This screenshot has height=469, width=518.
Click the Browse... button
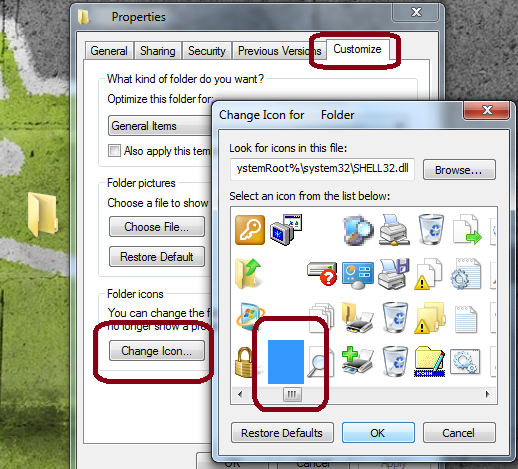click(x=459, y=170)
